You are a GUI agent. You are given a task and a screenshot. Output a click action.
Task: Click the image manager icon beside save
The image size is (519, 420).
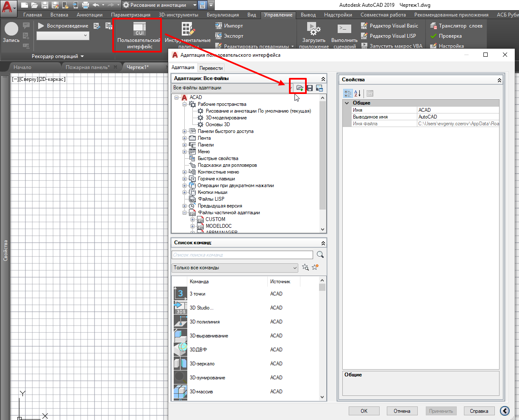[319, 88]
